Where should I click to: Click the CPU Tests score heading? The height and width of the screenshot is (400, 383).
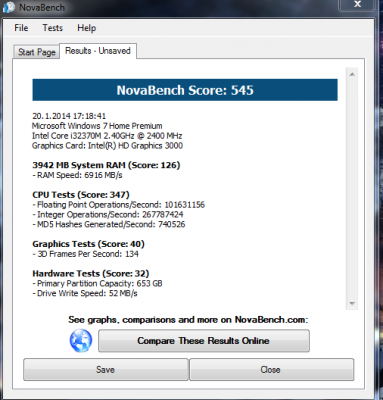[81, 195]
